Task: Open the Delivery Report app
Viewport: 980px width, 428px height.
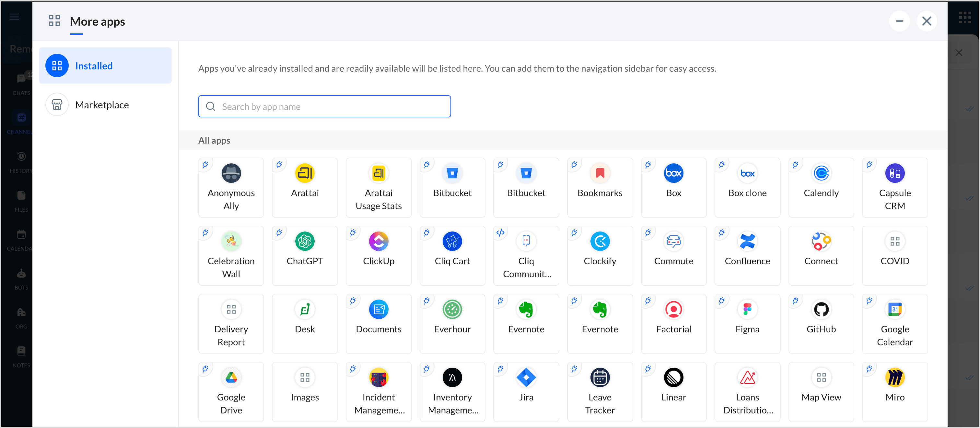Action: [231, 324]
